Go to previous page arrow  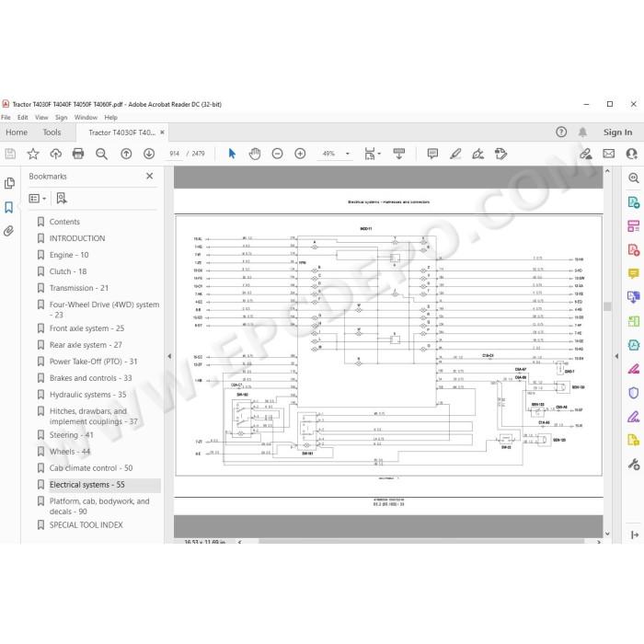[126, 154]
